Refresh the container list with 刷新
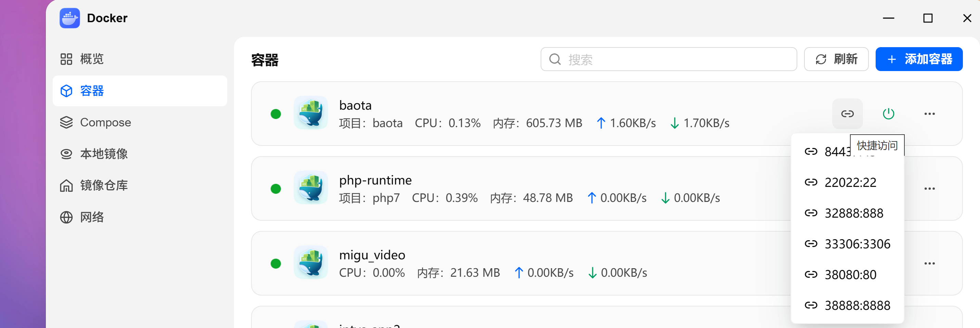Viewport: 980px width, 328px height. pyautogui.click(x=836, y=59)
